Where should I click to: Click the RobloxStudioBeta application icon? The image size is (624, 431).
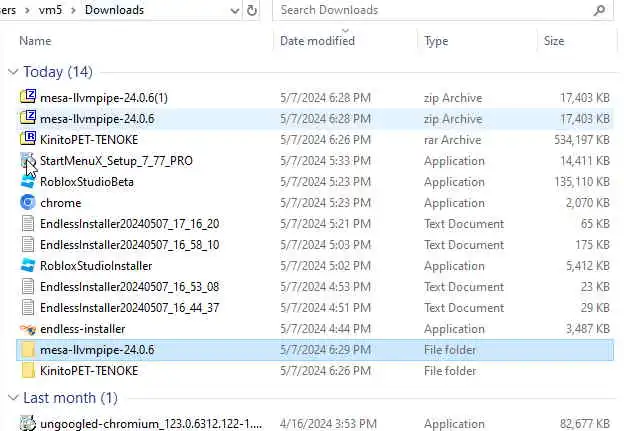[x=28, y=181]
